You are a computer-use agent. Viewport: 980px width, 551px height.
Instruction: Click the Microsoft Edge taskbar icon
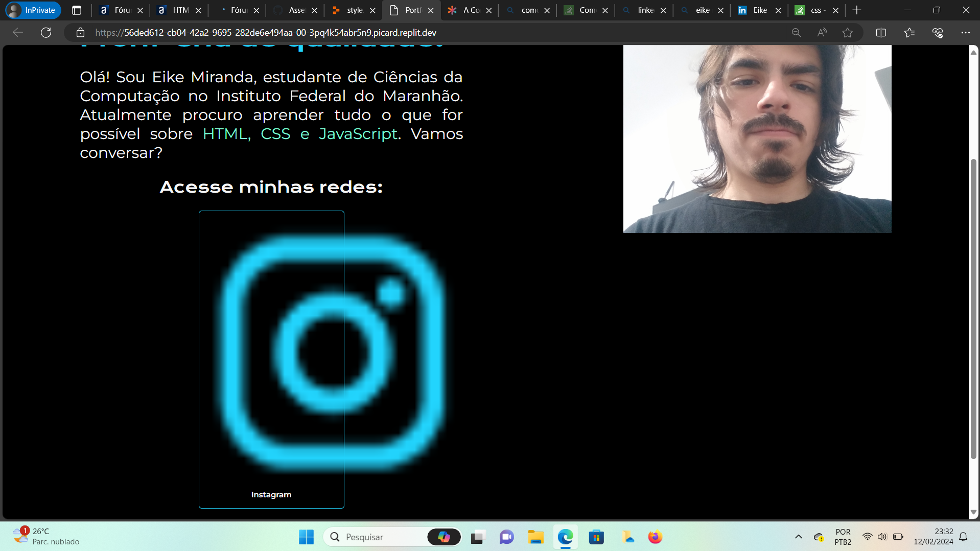tap(565, 537)
